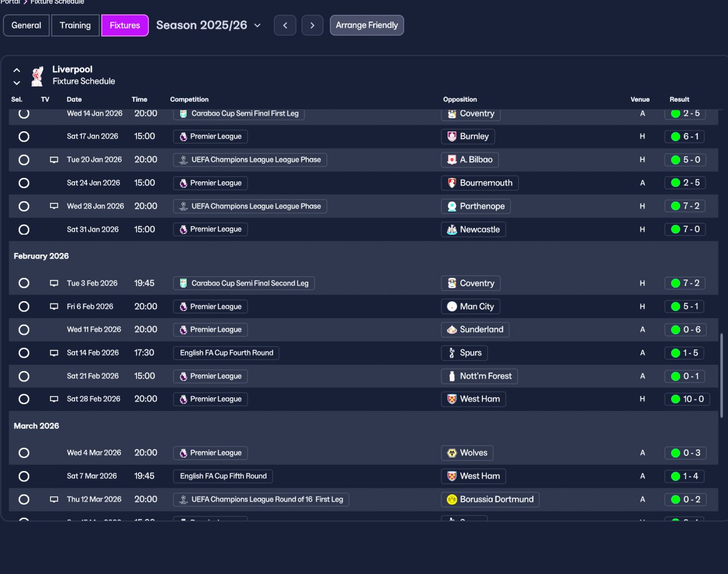728x574 pixels.
Task: Sort by the Date column header
Action: [x=74, y=99]
